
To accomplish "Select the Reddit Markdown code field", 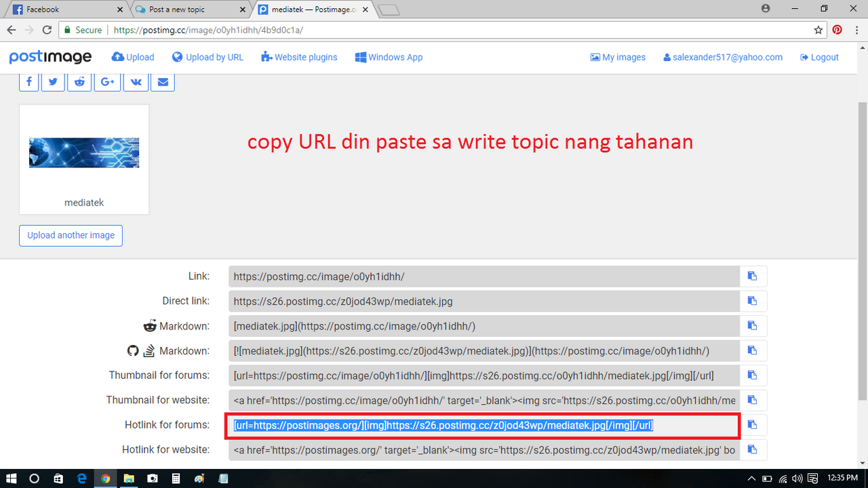I will (484, 326).
